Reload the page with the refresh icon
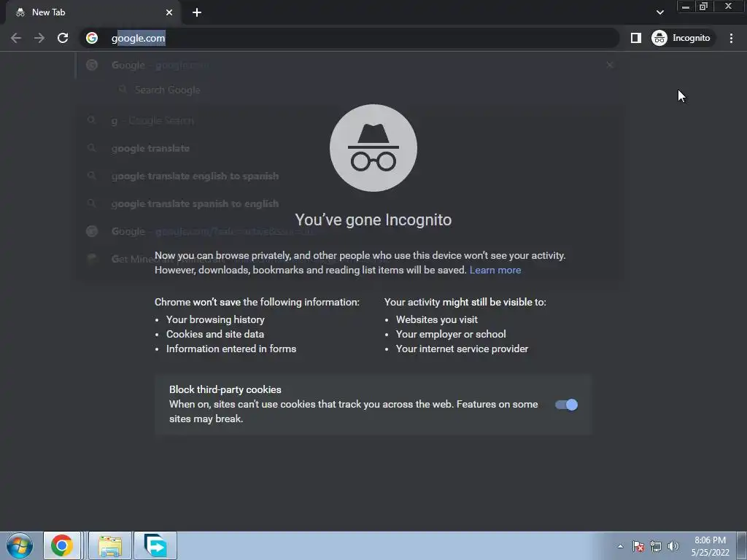 click(x=63, y=38)
